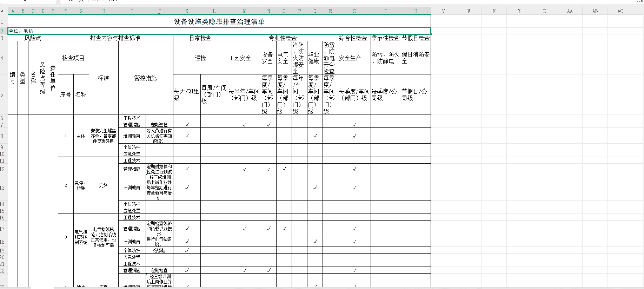Click the 绝缘鞋 cell
Screen dimensions: 644x289
159,251
